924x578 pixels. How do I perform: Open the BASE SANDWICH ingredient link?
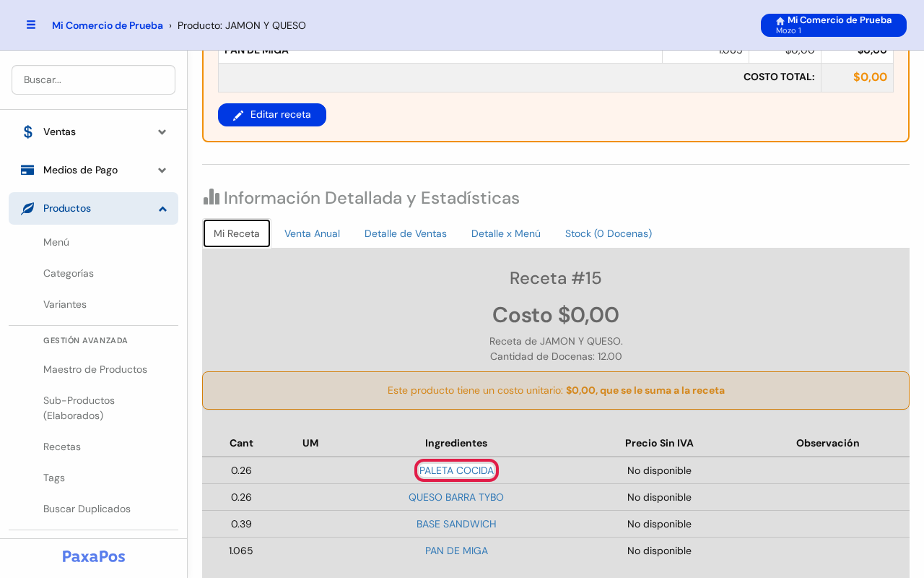456,524
